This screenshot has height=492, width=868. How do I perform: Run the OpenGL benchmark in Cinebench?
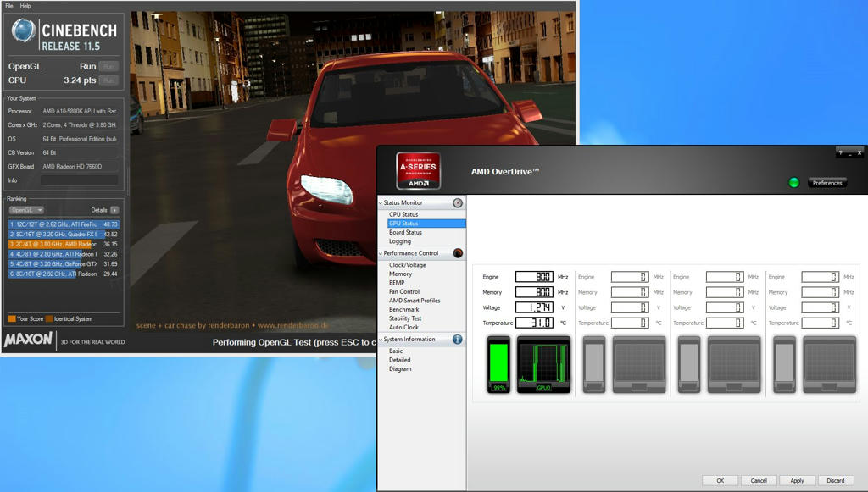[x=108, y=66]
